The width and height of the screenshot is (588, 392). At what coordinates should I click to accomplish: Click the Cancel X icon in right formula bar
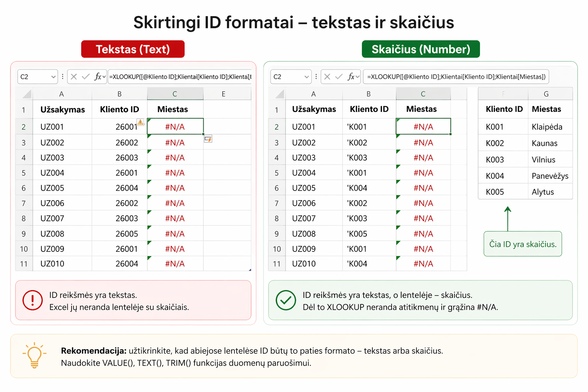click(327, 77)
